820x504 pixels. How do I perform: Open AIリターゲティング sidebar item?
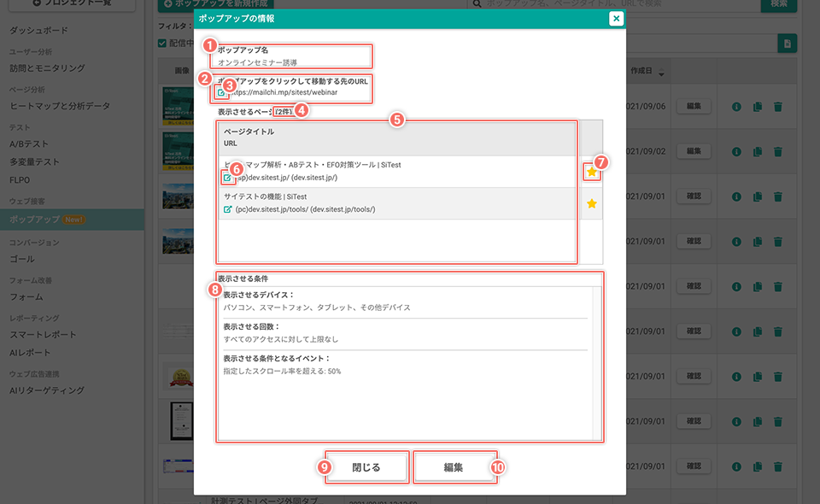point(46,390)
